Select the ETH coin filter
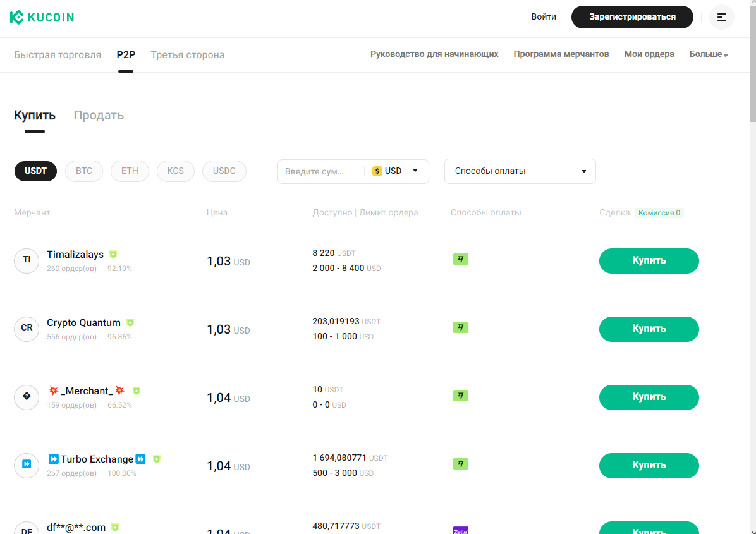756x534 pixels. (x=130, y=171)
